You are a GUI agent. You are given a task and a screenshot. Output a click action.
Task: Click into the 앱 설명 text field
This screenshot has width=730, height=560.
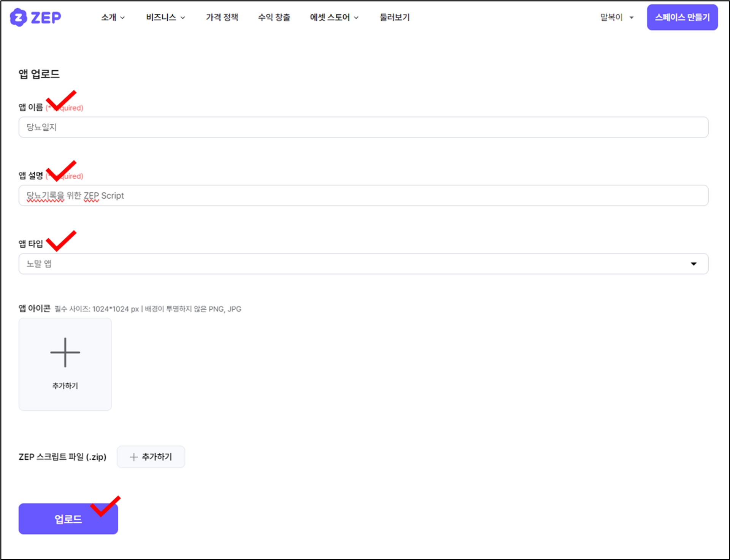tap(363, 196)
